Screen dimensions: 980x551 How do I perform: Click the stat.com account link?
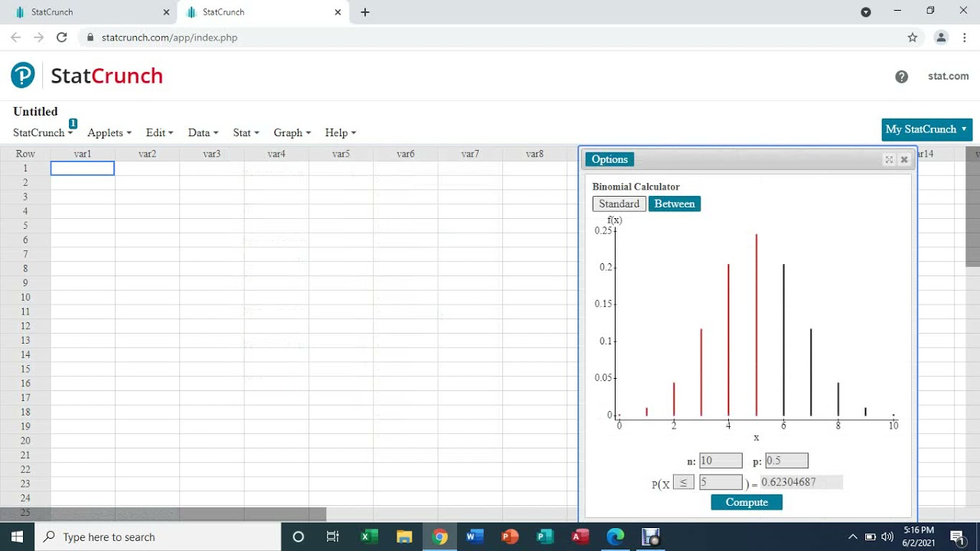[949, 76]
